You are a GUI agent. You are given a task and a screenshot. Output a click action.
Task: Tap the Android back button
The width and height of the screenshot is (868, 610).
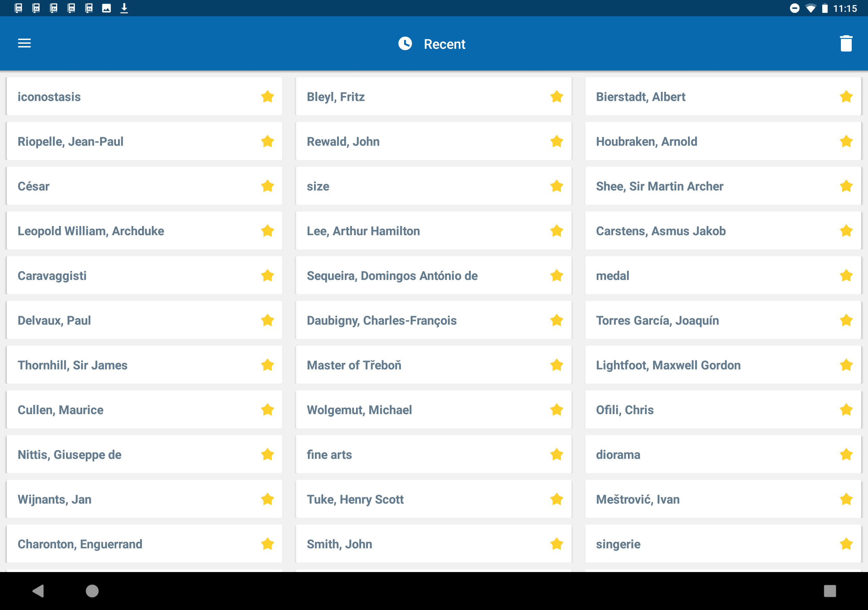pyautogui.click(x=38, y=591)
